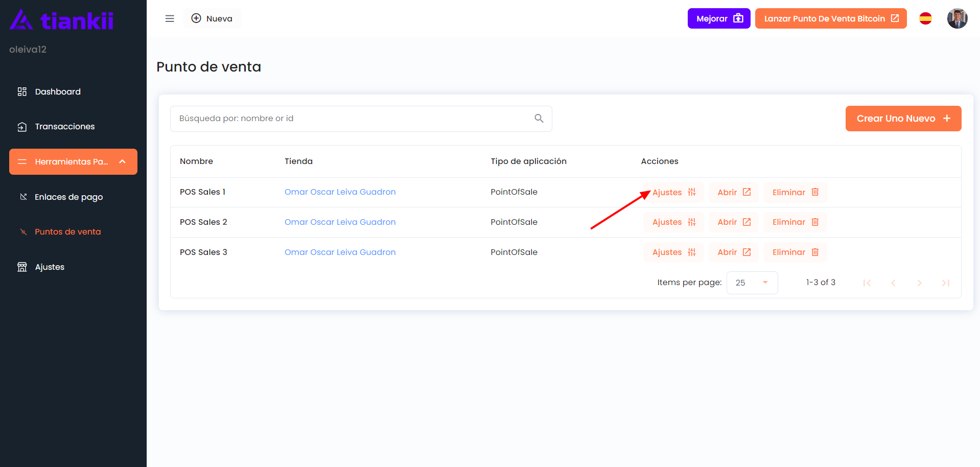Open store link in POS Sales 2 row

click(x=340, y=222)
